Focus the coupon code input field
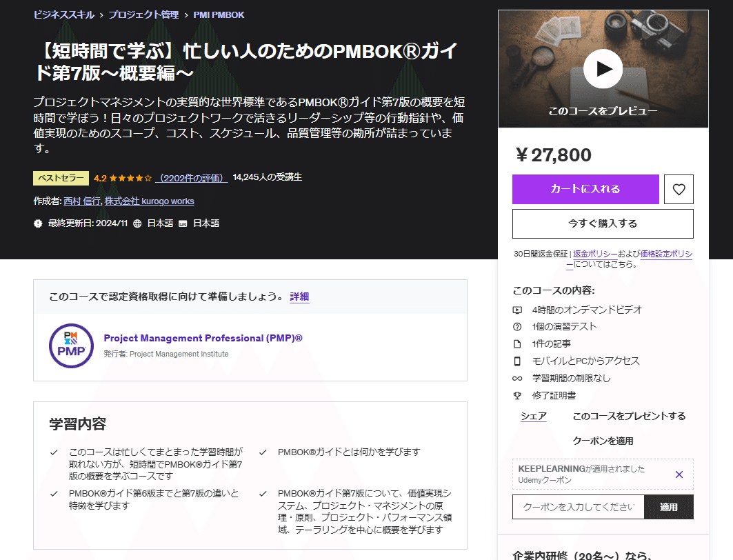The height and width of the screenshot is (560, 733). click(x=579, y=507)
